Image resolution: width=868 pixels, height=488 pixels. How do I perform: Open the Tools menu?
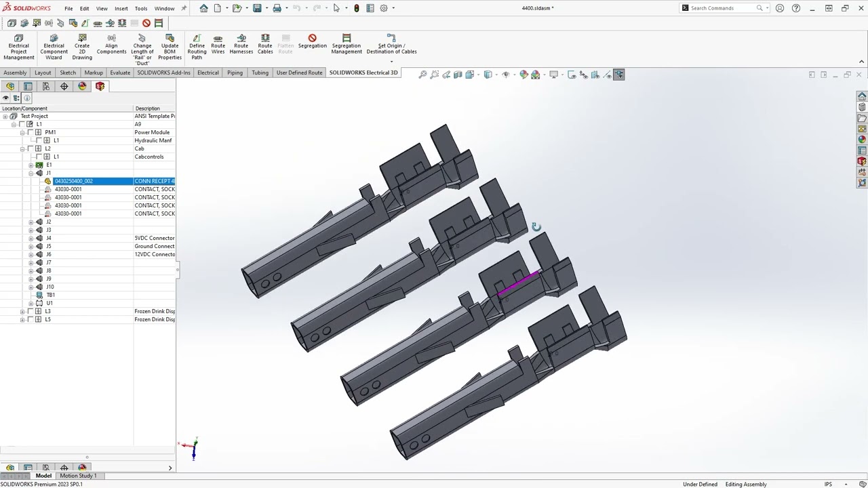[141, 9]
